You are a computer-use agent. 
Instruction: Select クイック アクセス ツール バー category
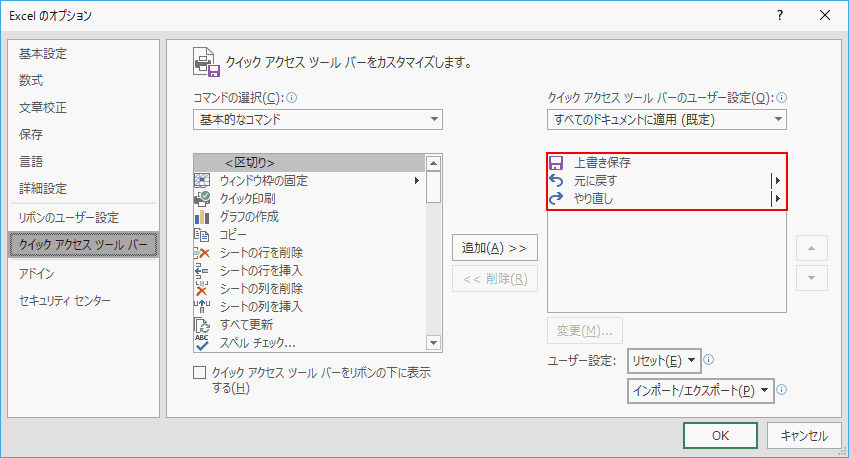[83, 245]
